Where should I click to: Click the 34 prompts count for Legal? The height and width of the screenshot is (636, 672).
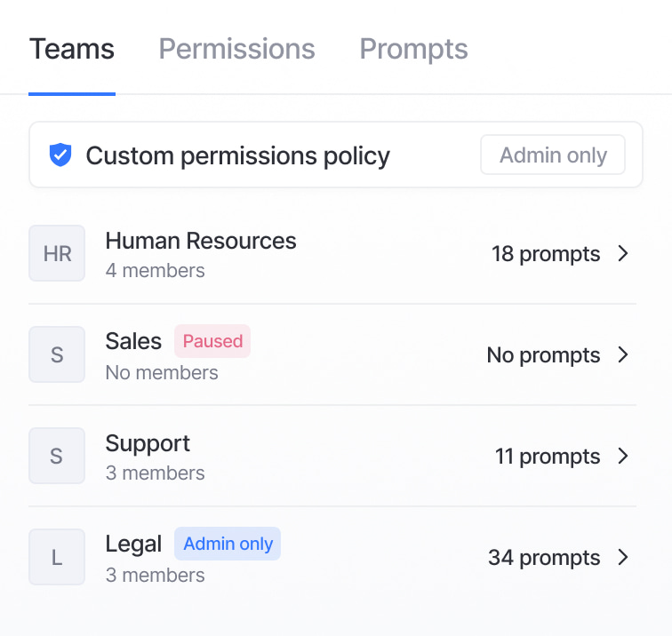[x=544, y=558]
